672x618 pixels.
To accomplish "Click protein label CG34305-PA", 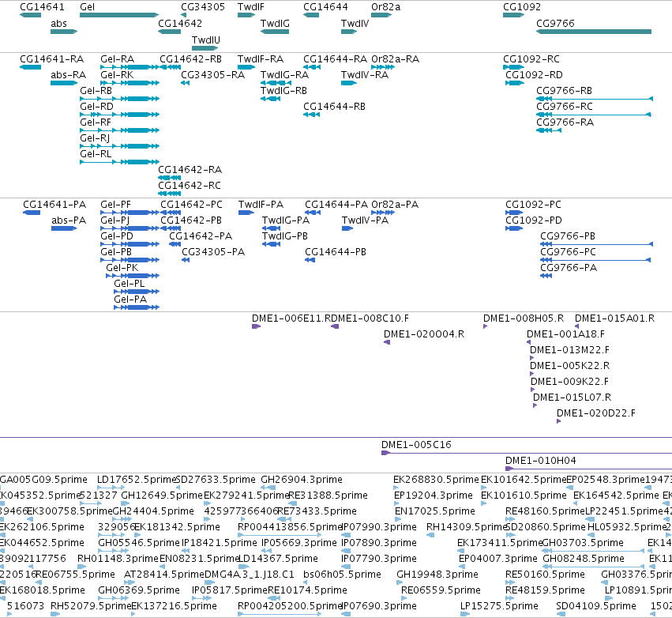I will [x=213, y=252].
